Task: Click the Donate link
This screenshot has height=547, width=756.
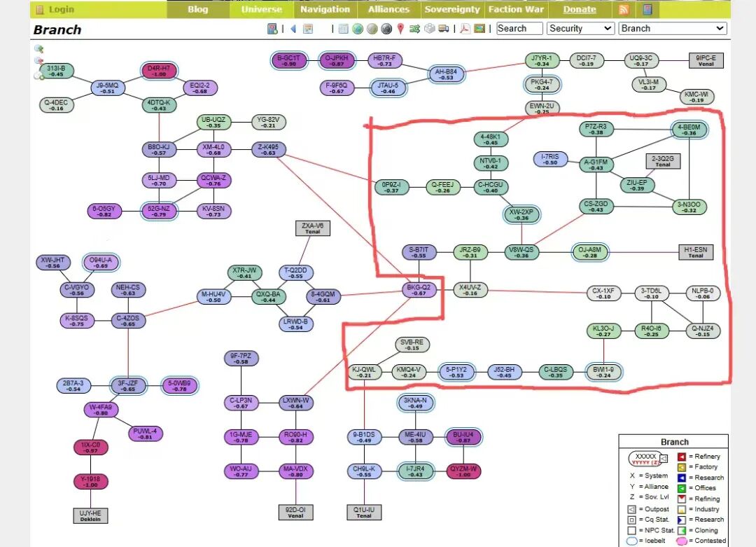Action: click(x=580, y=10)
